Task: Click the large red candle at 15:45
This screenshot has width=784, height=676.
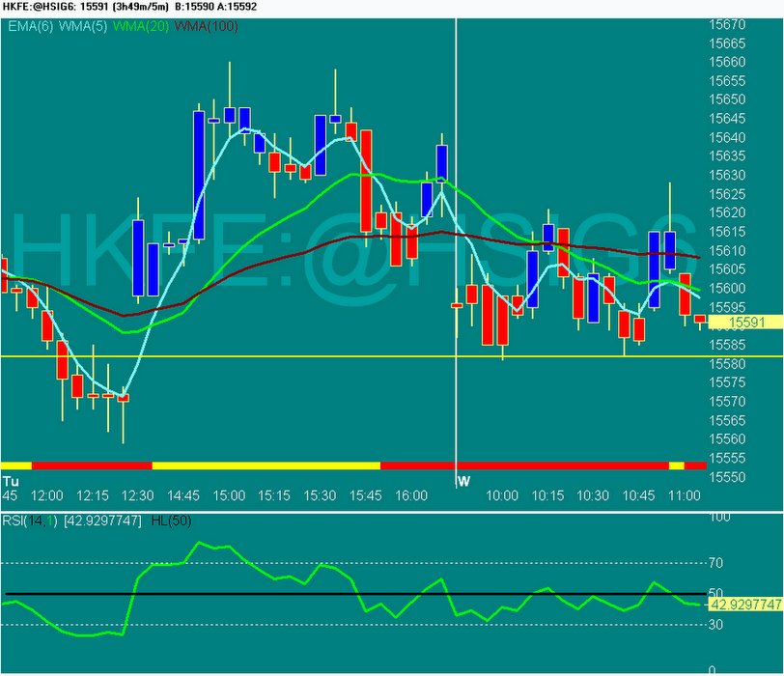Action: pos(366,181)
